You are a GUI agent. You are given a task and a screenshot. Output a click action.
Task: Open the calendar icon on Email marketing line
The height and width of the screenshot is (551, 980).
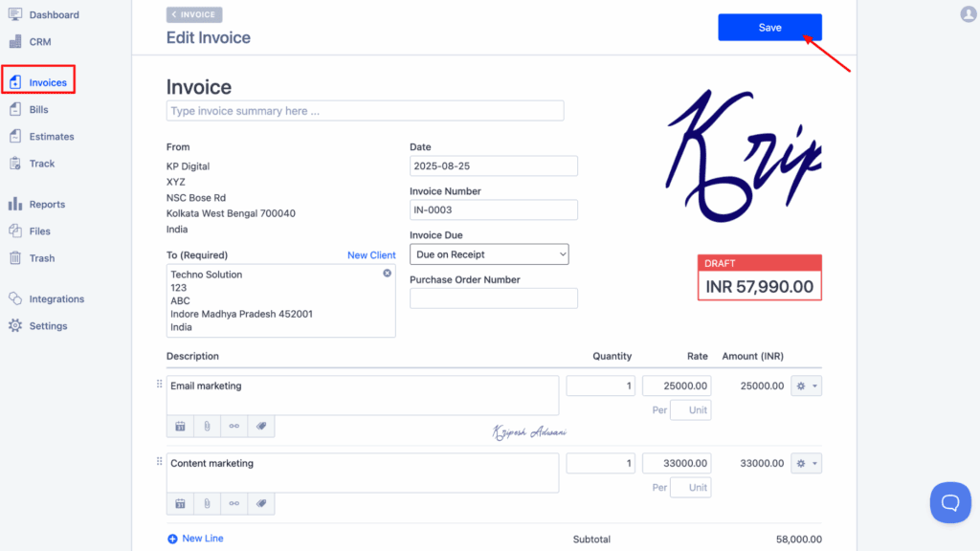click(179, 426)
